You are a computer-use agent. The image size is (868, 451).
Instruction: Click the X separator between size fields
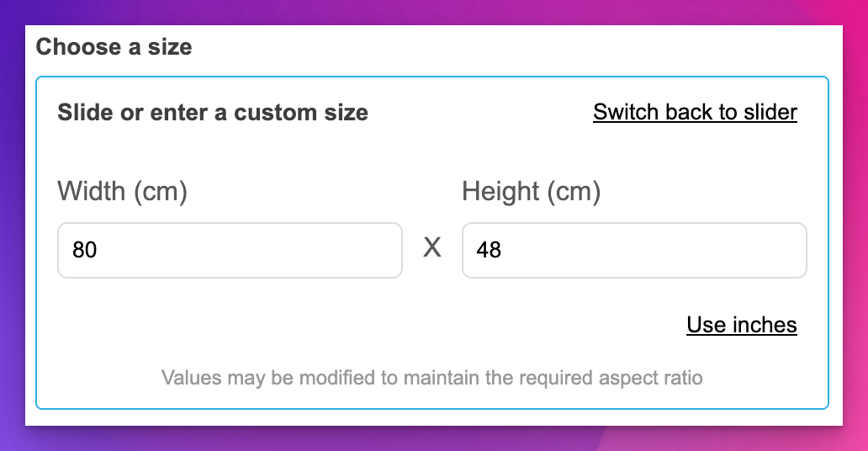click(x=431, y=248)
